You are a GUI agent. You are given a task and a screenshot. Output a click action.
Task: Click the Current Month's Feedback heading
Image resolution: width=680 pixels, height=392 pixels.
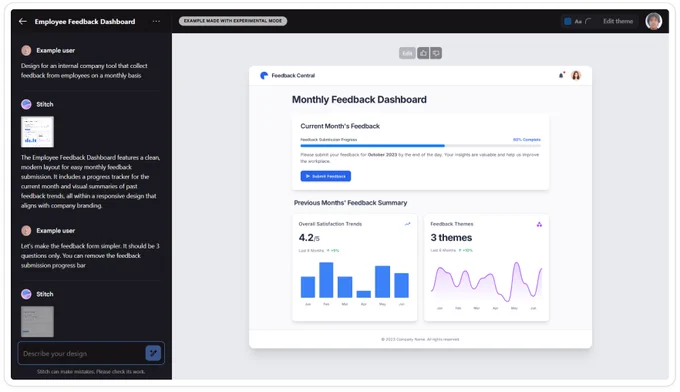[340, 126]
